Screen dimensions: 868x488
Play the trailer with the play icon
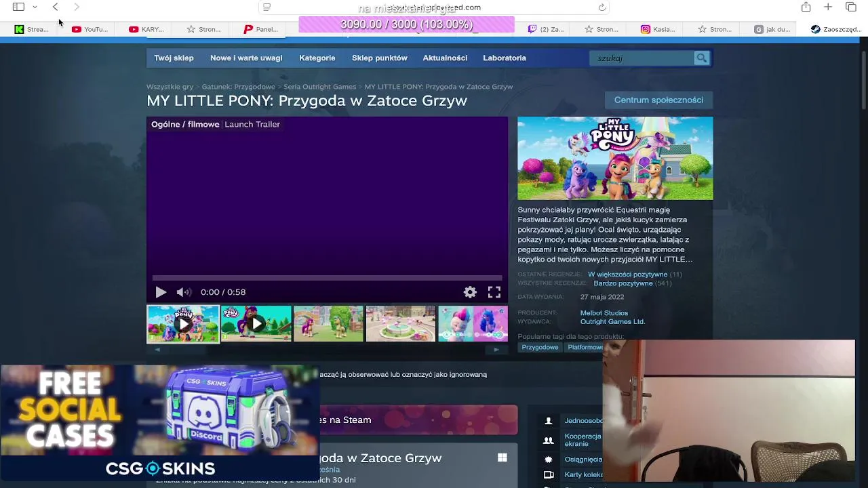(161, 292)
